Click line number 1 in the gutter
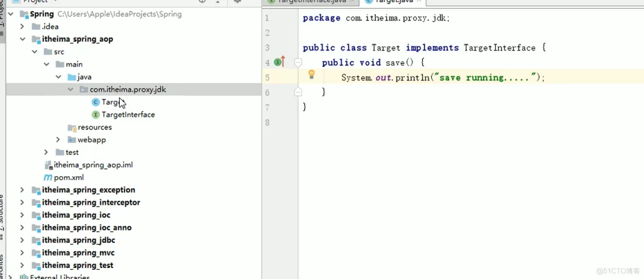This screenshot has height=279, width=644. [x=268, y=18]
